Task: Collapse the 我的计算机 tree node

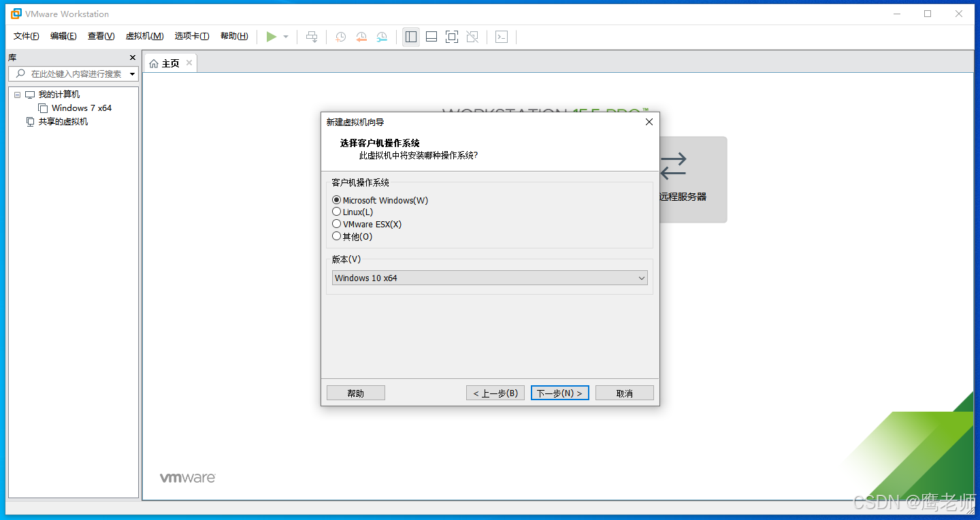Action: [18, 95]
